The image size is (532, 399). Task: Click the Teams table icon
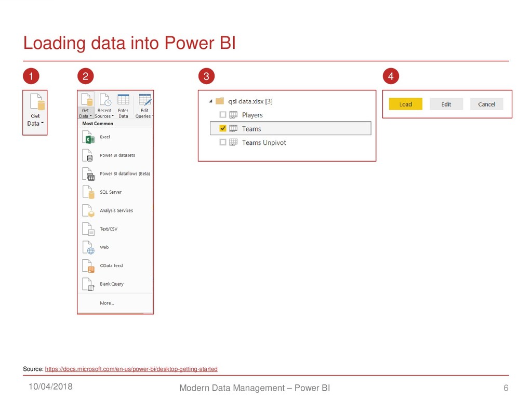tap(233, 129)
